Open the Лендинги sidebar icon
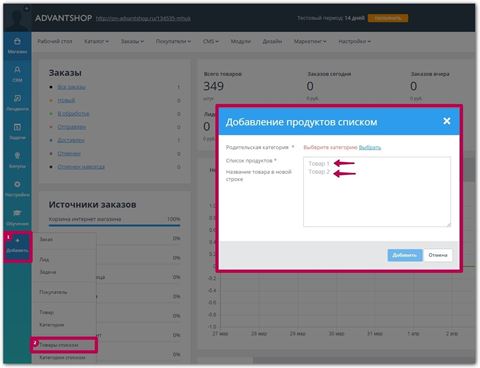 [x=17, y=103]
